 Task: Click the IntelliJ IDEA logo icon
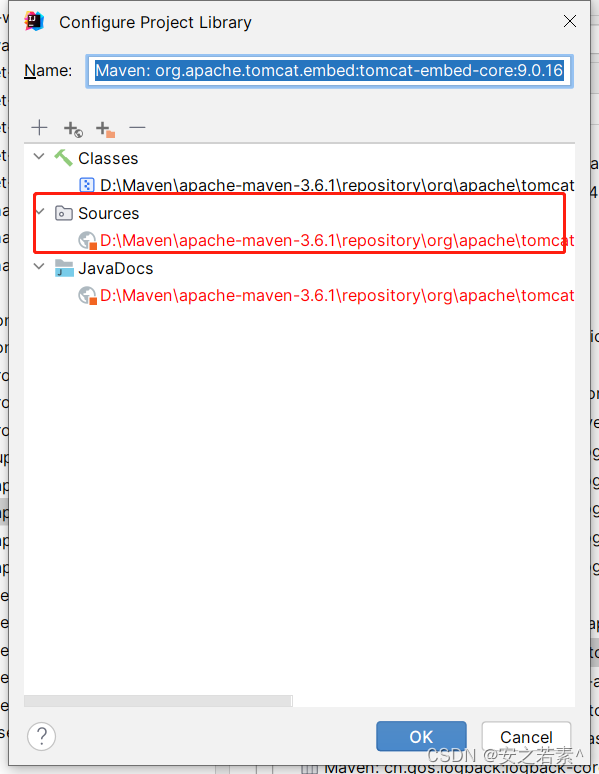[x=34, y=21]
